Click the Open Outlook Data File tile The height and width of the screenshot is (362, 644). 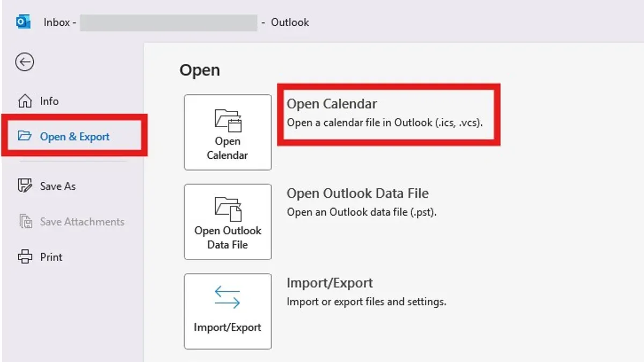click(x=228, y=222)
